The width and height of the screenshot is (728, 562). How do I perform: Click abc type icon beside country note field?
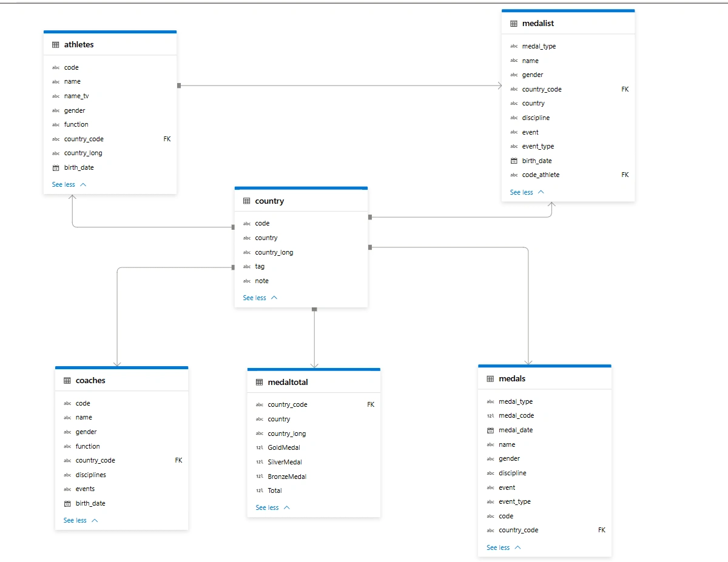247,281
